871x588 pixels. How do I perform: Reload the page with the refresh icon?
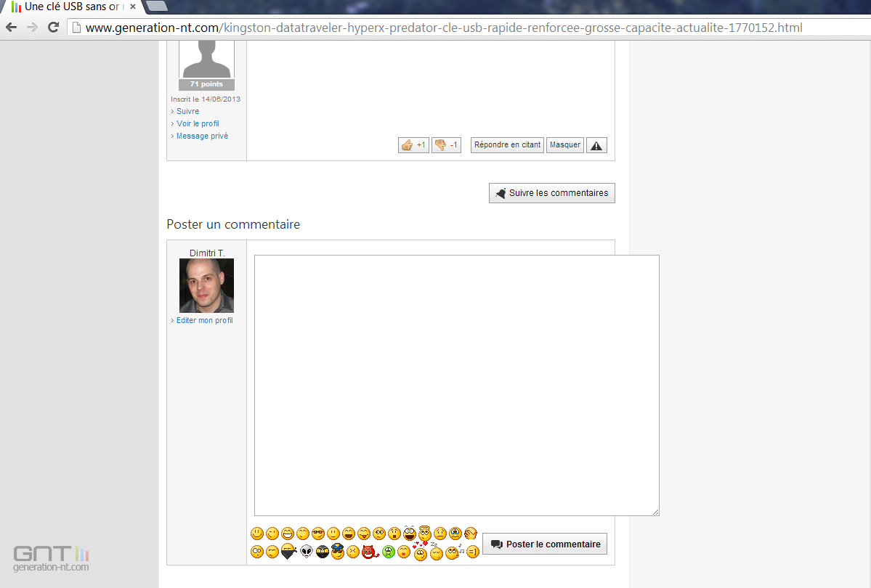[x=53, y=27]
